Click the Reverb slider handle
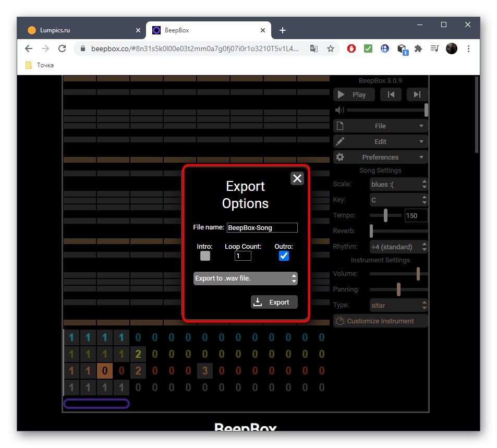 371,231
